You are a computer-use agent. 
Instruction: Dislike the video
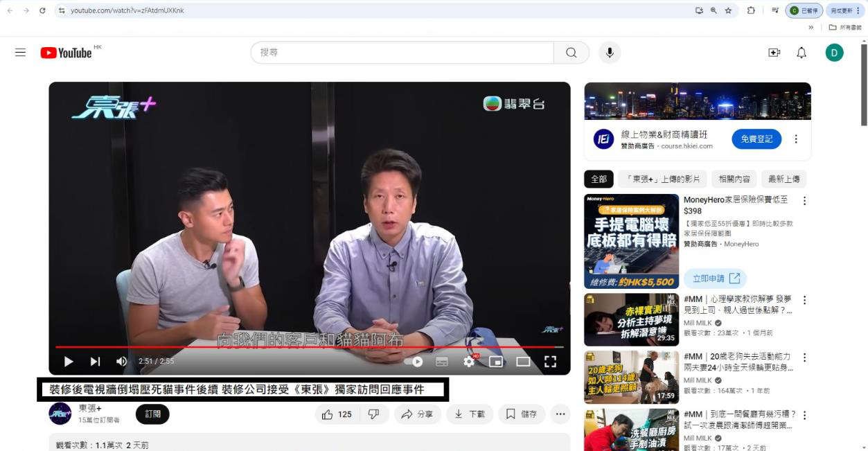coord(373,414)
